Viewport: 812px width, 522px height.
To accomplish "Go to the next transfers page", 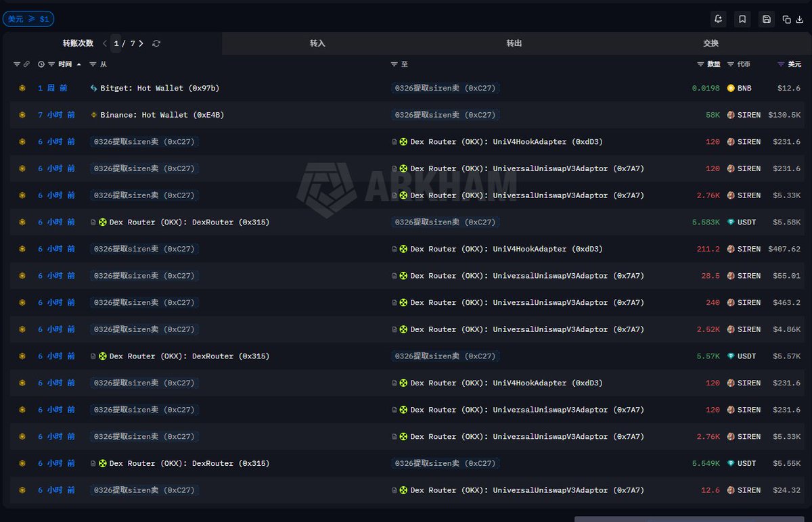I will tap(141, 43).
